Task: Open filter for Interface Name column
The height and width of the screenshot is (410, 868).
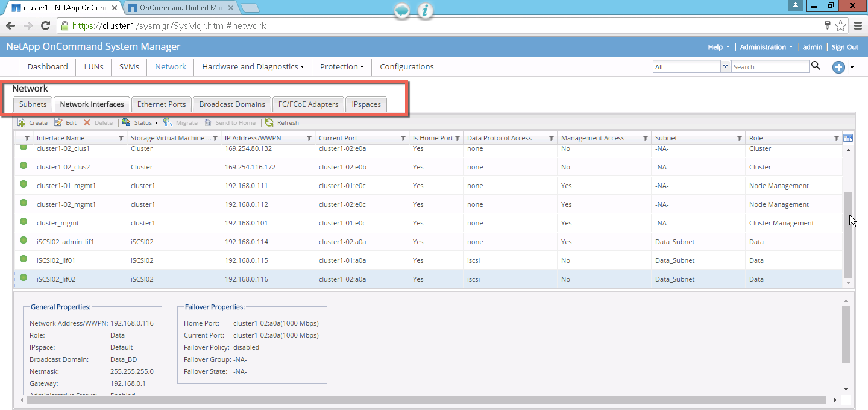Action: pos(121,138)
